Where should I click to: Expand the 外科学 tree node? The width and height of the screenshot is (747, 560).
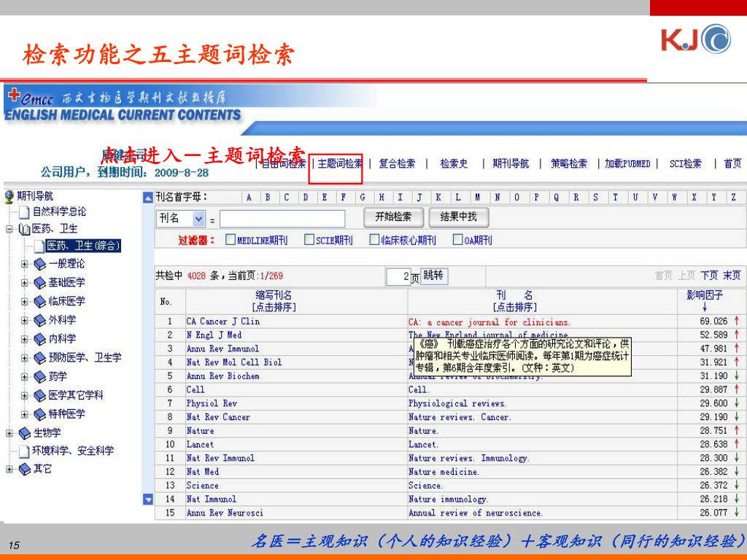(25, 320)
